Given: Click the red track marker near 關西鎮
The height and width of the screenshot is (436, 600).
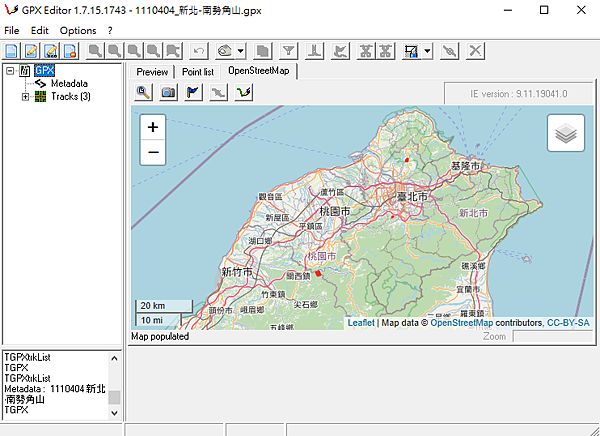Looking at the screenshot, I should pyautogui.click(x=318, y=273).
